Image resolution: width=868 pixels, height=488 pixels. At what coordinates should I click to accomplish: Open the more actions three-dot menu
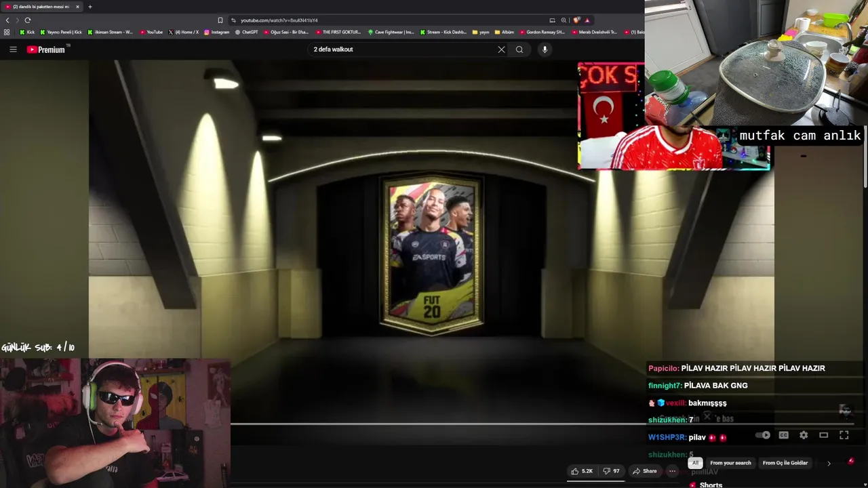(672, 471)
